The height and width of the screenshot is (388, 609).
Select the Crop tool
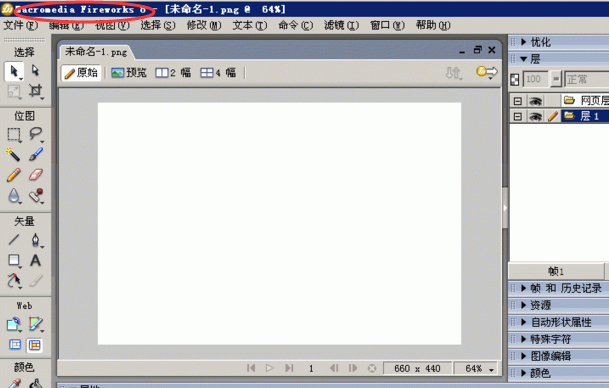[x=35, y=91]
